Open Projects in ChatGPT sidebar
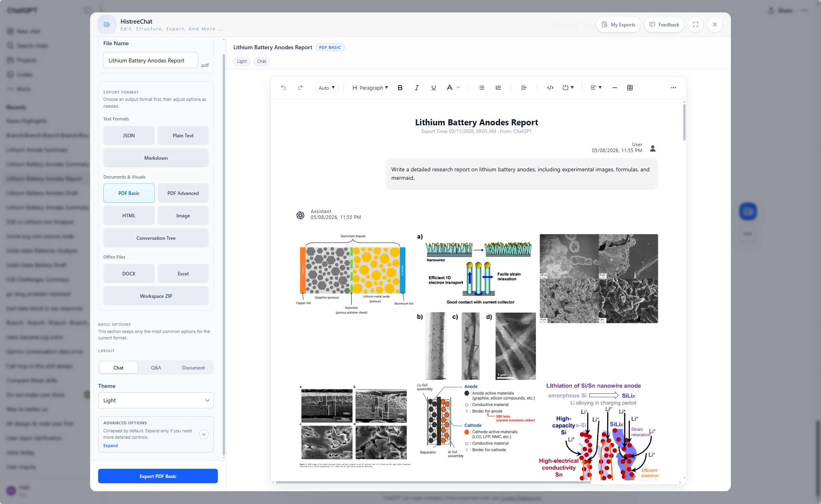 pos(22,60)
